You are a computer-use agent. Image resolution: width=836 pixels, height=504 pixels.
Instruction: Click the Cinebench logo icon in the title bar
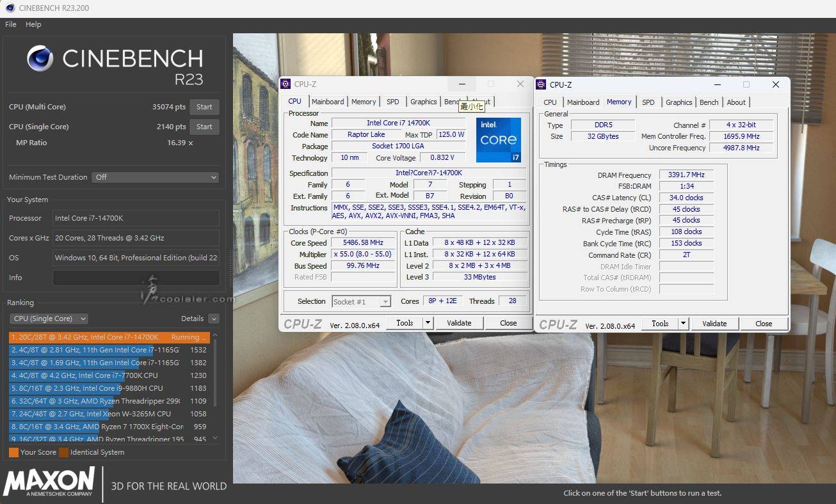(10, 8)
